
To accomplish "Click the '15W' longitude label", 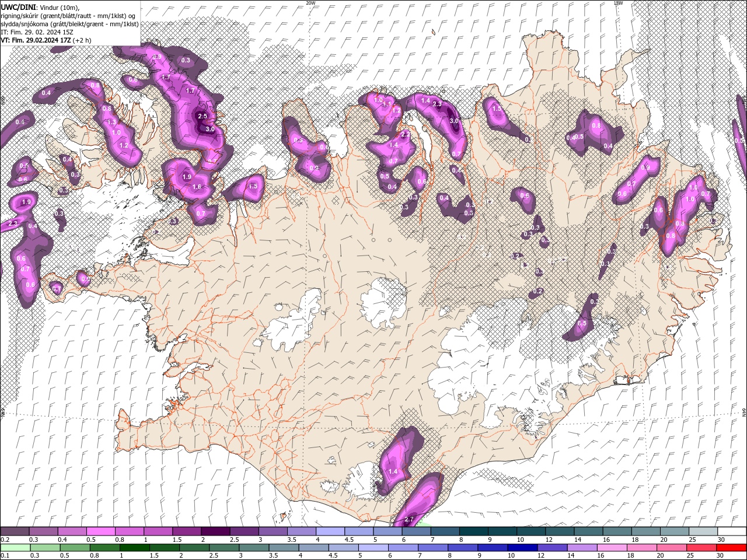I will click(618, 3).
